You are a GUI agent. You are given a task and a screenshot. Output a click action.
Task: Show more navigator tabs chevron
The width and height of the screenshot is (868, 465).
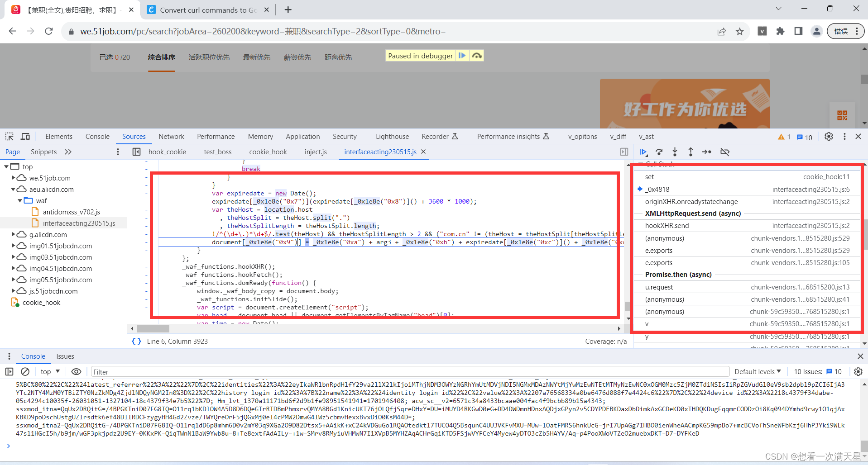tap(68, 152)
